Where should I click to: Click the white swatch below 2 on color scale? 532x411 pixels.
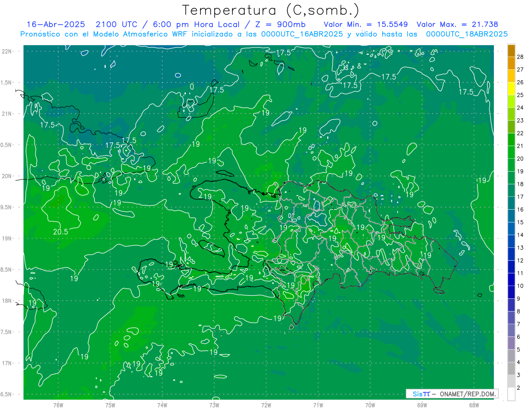[x=511, y=394]
